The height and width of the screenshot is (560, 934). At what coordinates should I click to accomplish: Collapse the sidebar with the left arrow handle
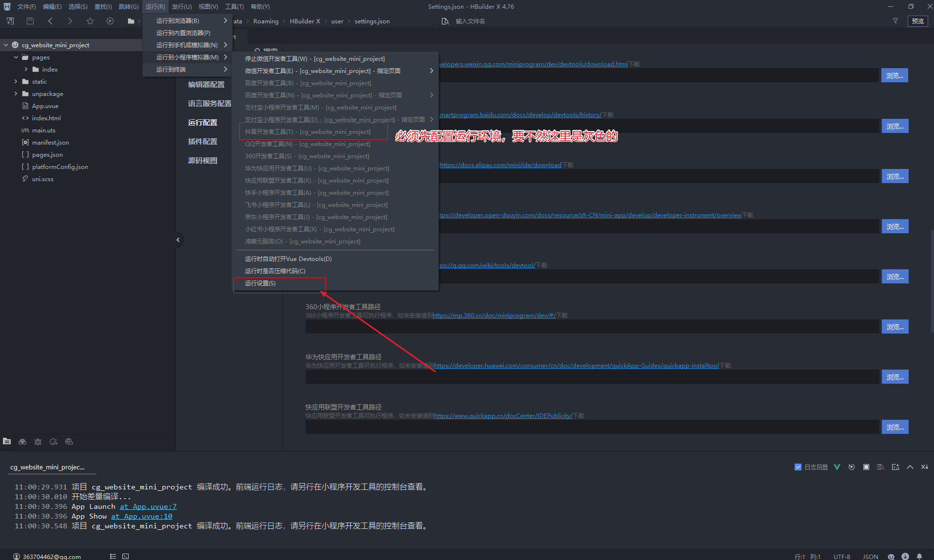178,240
